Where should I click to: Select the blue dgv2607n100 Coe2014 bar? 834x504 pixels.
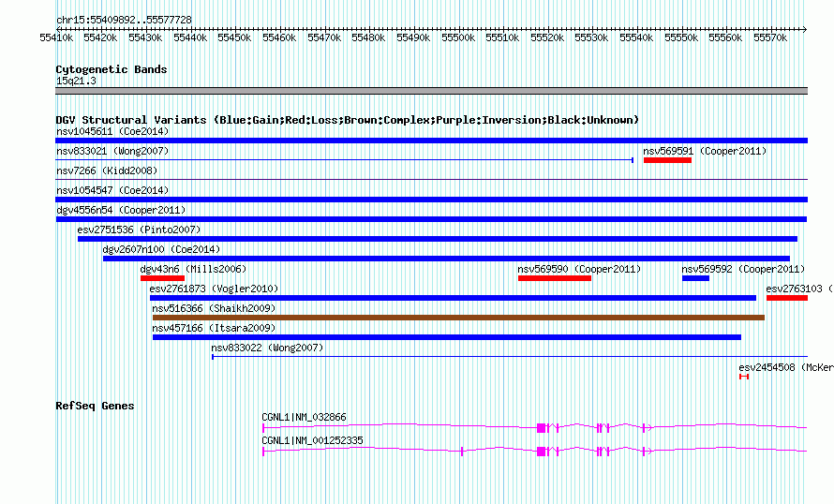[x=446, y=259]
